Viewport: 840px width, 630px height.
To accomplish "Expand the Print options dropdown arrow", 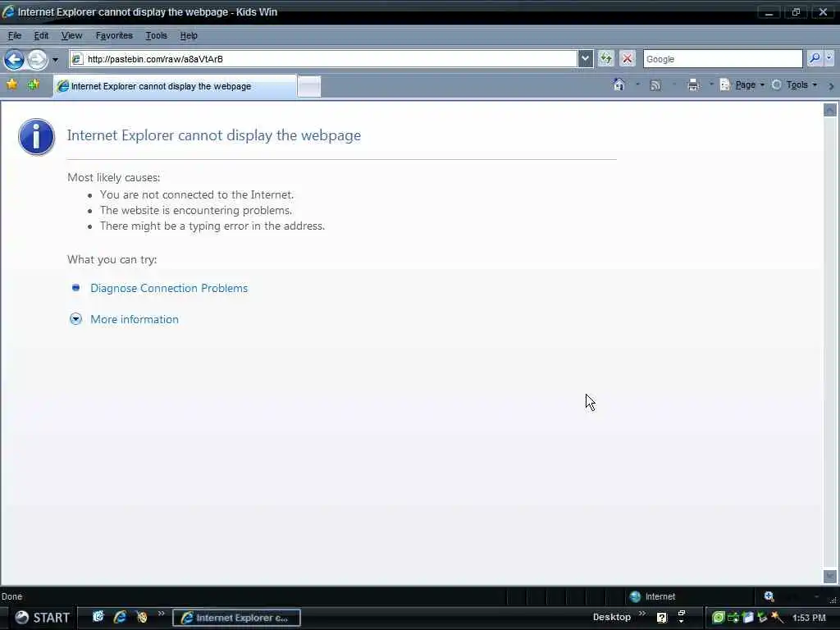I will pos(711,84).
